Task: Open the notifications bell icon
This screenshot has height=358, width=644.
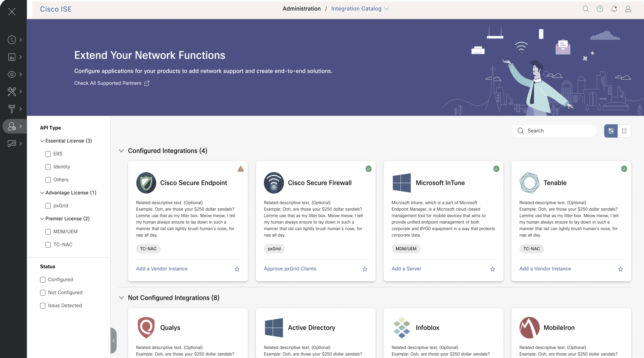Action: point(614,9)
